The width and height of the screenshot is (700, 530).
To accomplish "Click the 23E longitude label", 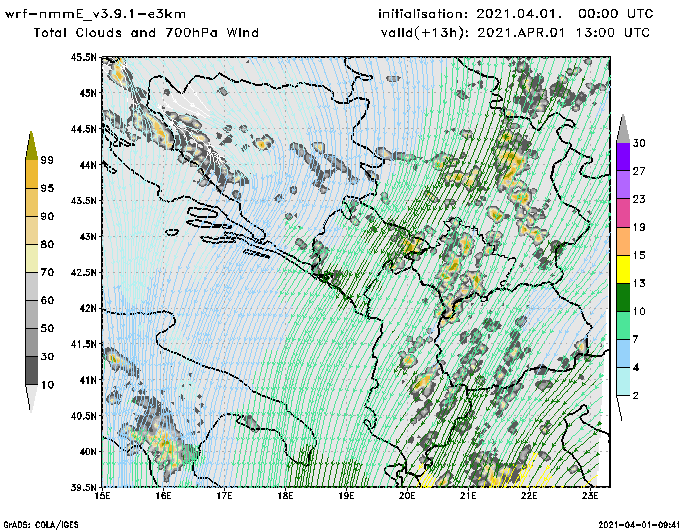I will coord(590,496).
